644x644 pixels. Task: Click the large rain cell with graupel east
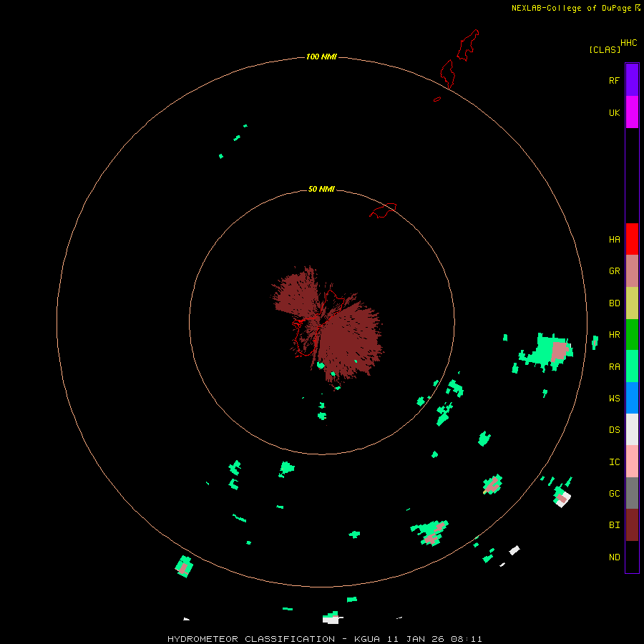tap(546, 352)
